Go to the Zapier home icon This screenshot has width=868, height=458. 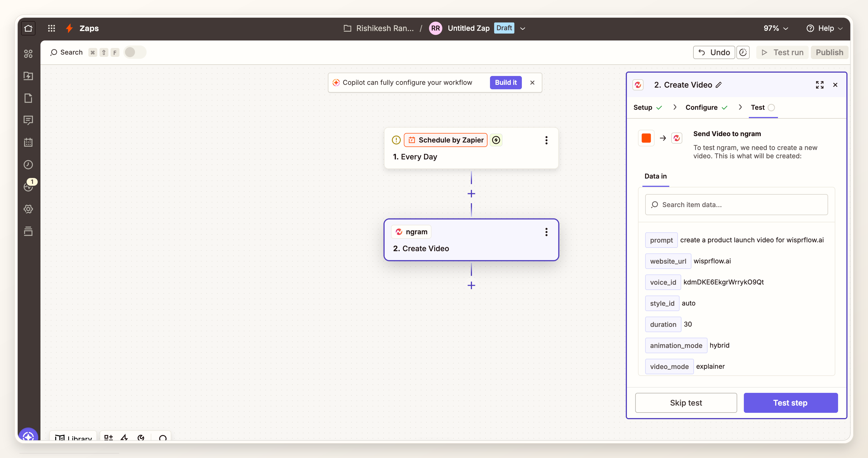28,28
